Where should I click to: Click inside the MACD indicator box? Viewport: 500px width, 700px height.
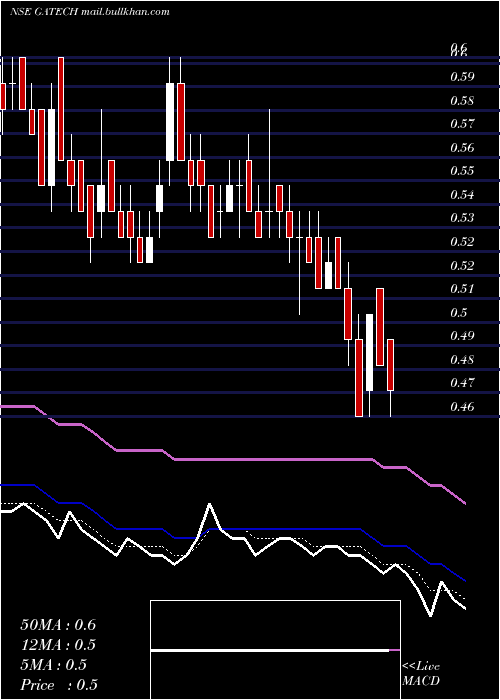click(x=275, y=650)
